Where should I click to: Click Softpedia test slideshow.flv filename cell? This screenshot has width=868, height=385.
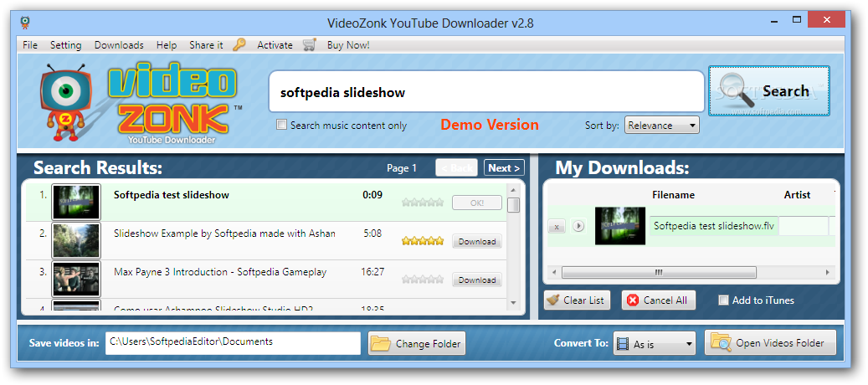714,226
